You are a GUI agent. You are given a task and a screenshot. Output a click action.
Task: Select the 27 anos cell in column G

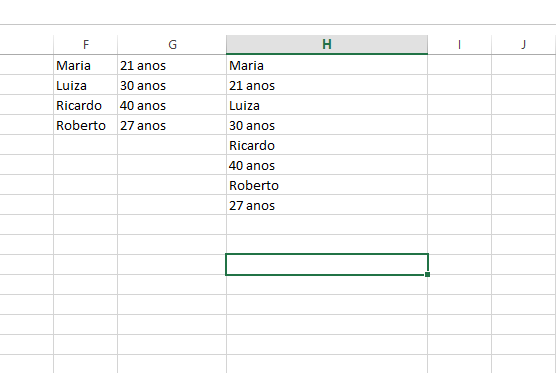coord(172,125)
